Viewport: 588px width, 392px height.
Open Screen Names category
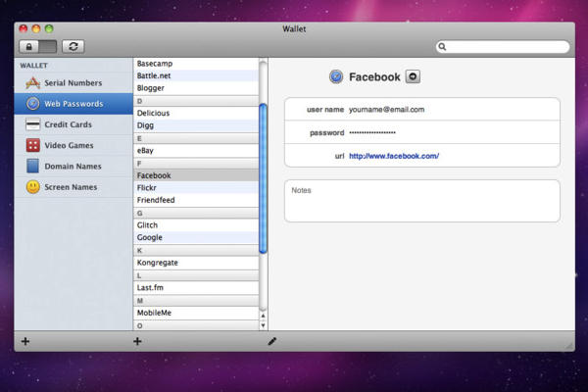73,187
